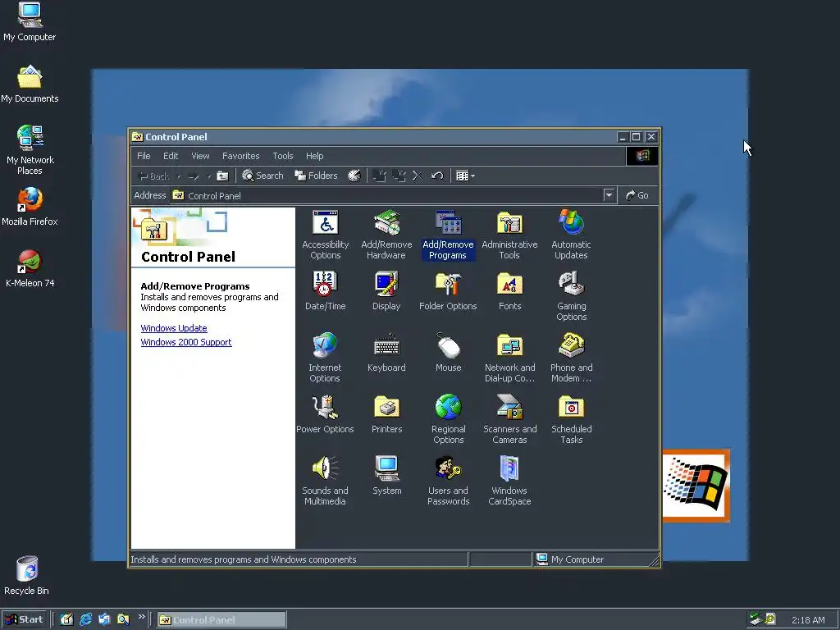Click the Forward arrow toolbar button
This screenshot has height=630, width=840.
(194, 176)
